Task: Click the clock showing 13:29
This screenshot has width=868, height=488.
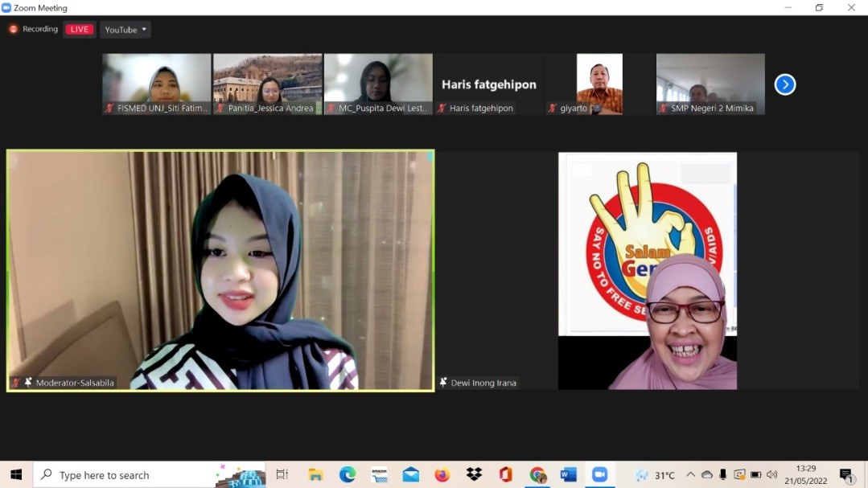Action: pos(804,470)
